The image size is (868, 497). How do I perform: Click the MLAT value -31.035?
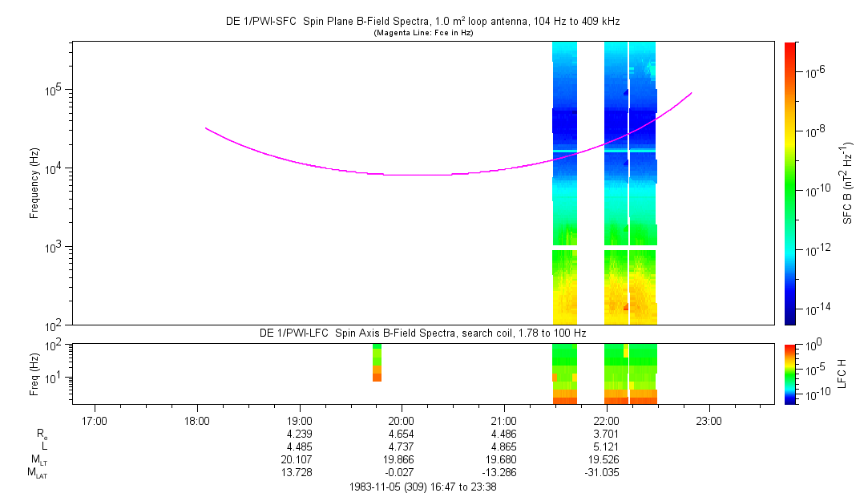606,473
